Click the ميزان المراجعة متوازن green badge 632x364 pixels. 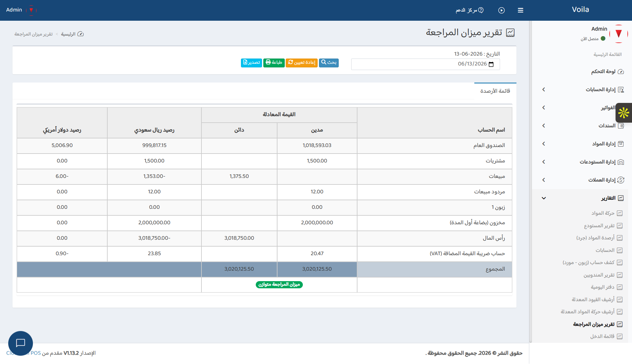point(279,284)
